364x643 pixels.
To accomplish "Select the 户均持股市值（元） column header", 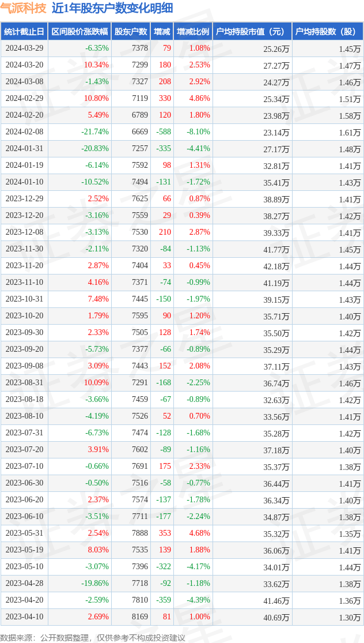I will [x=252, y=32].
